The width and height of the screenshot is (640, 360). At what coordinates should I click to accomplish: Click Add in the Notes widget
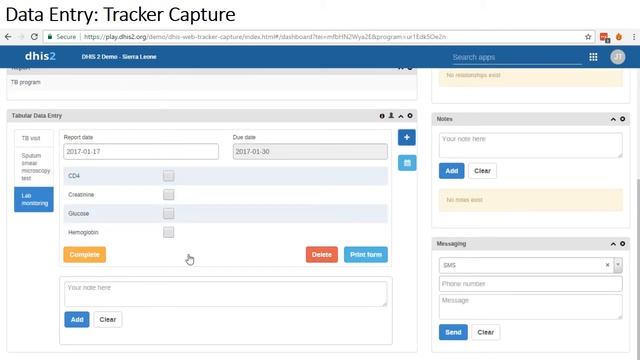point(451,171)
